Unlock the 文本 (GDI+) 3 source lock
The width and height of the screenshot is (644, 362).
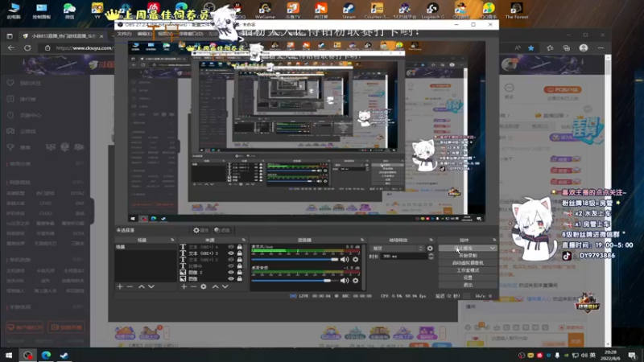(239, 253)
